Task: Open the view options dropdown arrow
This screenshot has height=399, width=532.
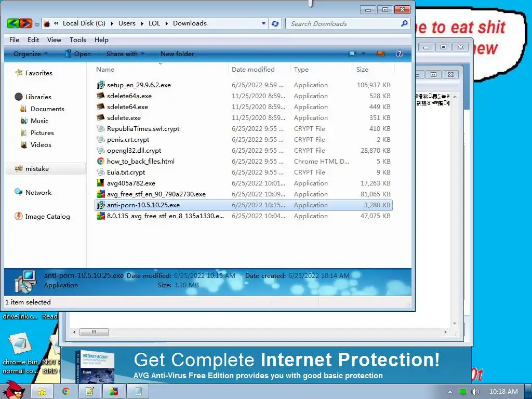Action: 363,54
